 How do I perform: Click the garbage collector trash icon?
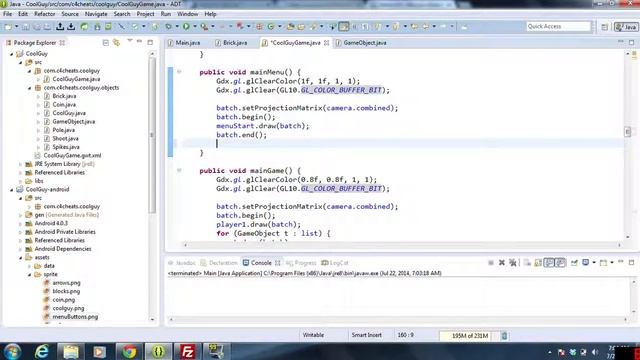pyautogui.click(x=504, y=336)
